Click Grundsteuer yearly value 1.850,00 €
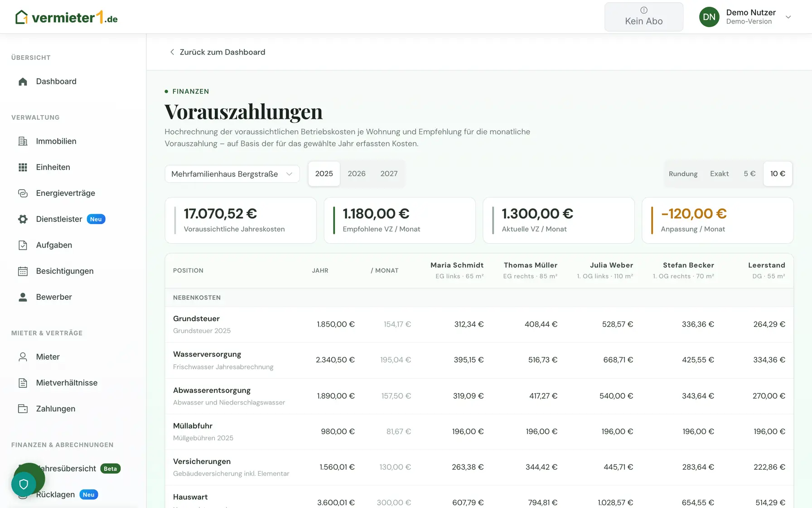This screenshot has width=812, height=508. point(335,324)
